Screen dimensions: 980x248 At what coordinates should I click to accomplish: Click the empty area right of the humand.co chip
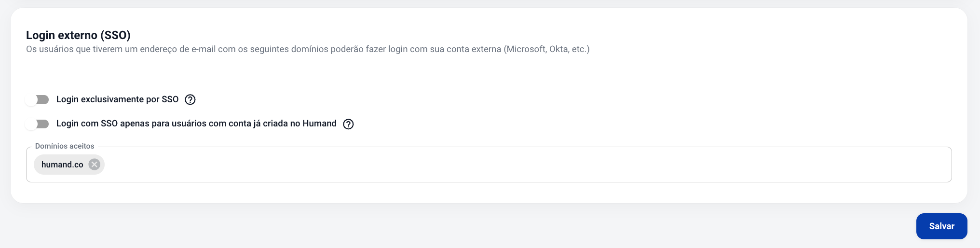coord(526,165)
